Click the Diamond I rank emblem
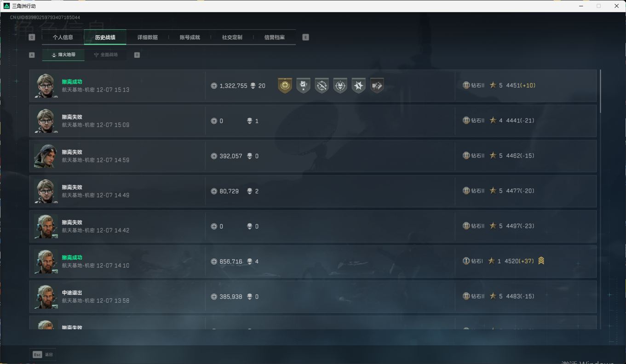Image resolution: width=626 pixels, height=364 pixels. click(466, 261)
